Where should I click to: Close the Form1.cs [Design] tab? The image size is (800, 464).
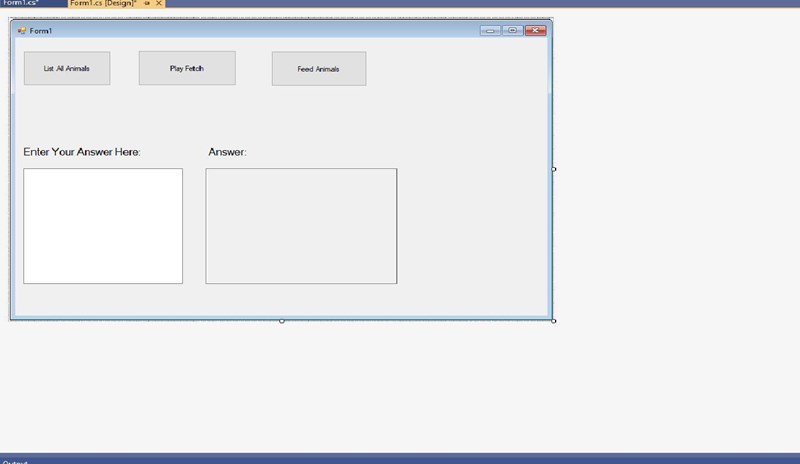point(159,3)
